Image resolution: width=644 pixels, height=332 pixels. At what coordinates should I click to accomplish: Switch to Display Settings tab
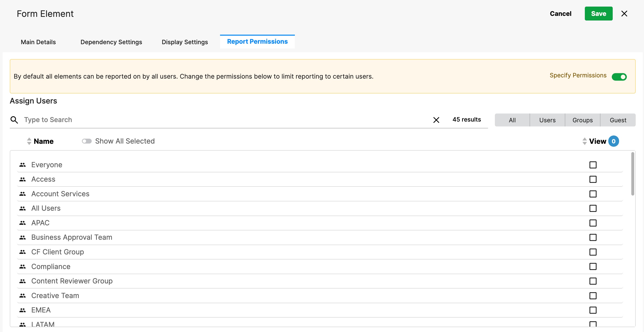pos(185,42)
